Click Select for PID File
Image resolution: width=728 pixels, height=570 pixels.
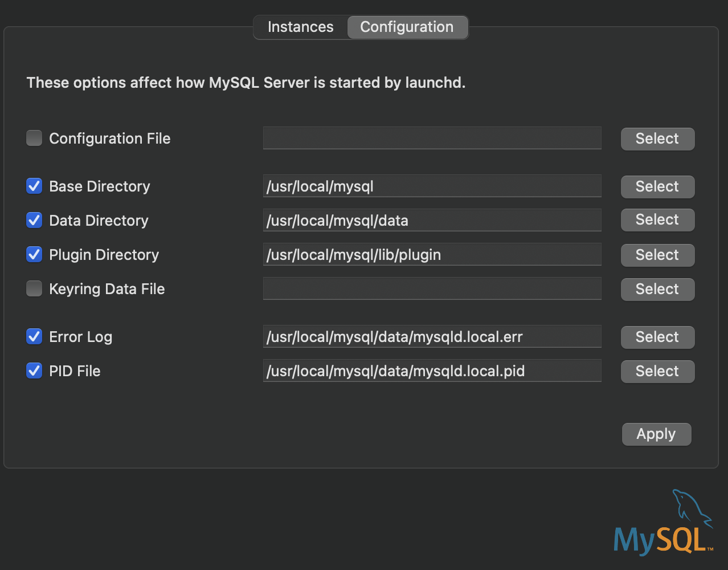pyautogui.click(x=657, y=371)
